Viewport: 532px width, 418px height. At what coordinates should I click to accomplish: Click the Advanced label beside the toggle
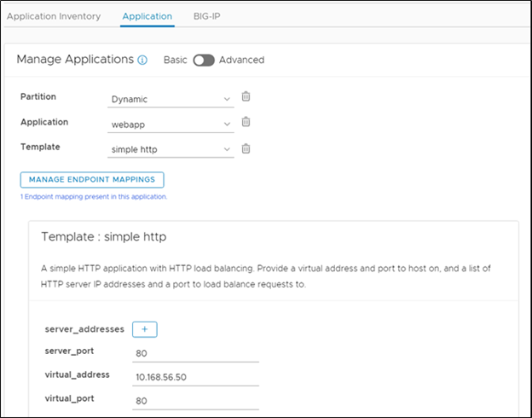[x=241, y=61]
